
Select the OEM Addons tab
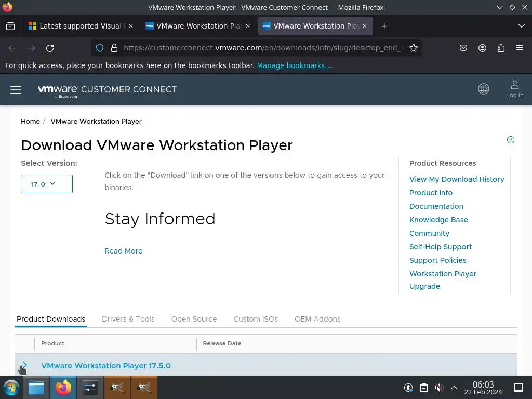point(317,320)
